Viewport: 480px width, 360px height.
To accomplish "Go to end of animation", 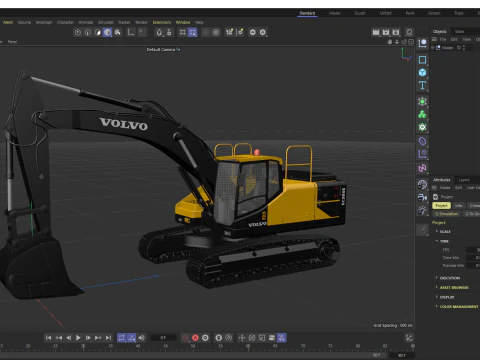I will (108, 338).
